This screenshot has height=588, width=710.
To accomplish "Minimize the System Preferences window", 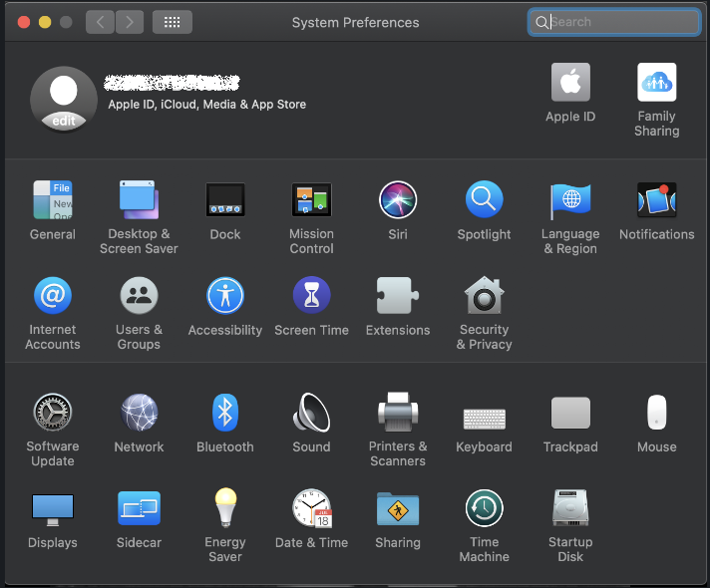I will (x=45, y=22).
